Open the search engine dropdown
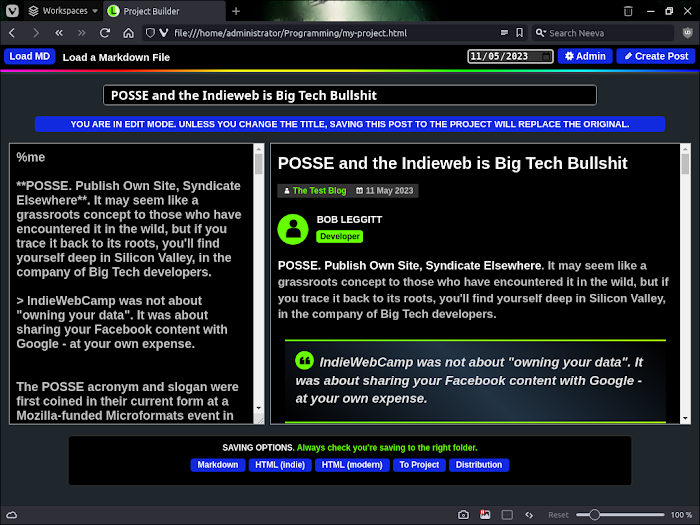 pyautogui.click(x=533, y=33)
